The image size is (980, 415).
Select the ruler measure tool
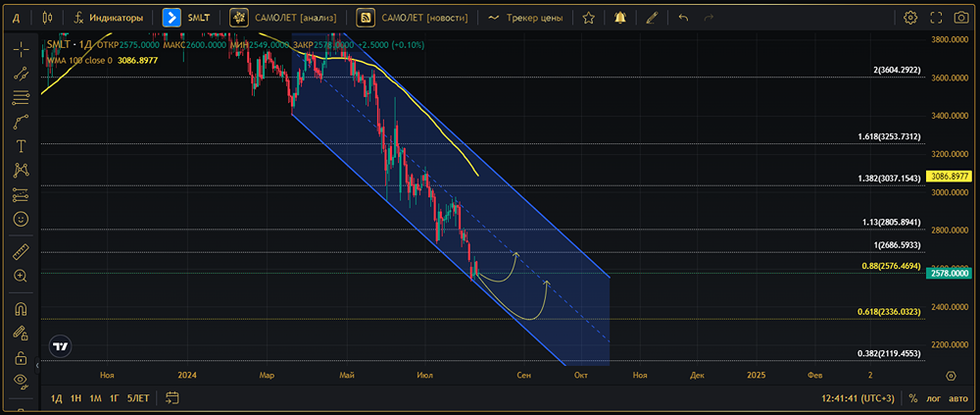pyautogui.click(x=21, y=251)
